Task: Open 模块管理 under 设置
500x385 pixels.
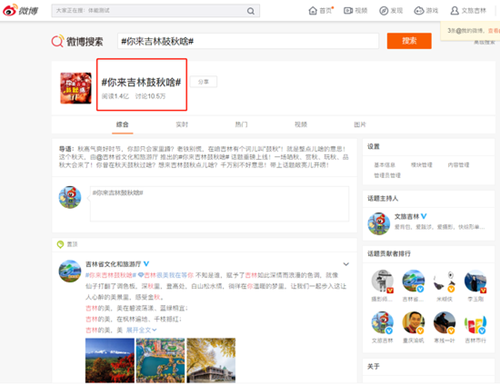Action: (421, 165)
